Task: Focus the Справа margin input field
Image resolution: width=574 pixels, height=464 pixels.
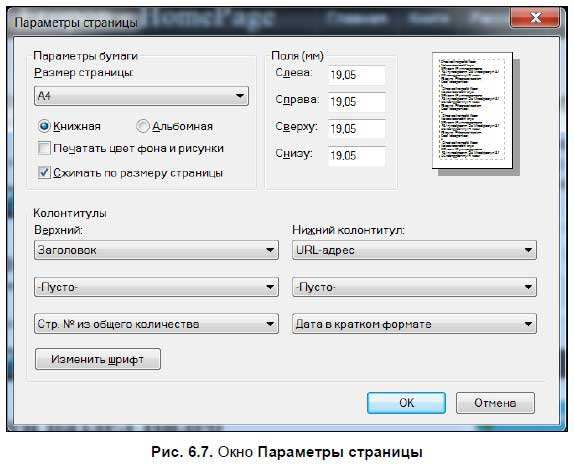Action: point(357,102)
